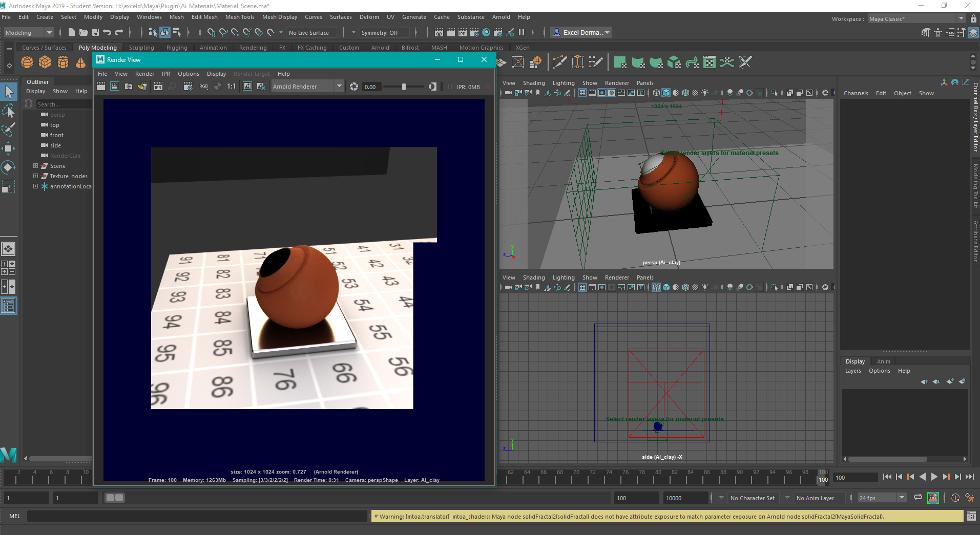Open render settings from the main status line

pyautogui.click(x=474, y=32)
